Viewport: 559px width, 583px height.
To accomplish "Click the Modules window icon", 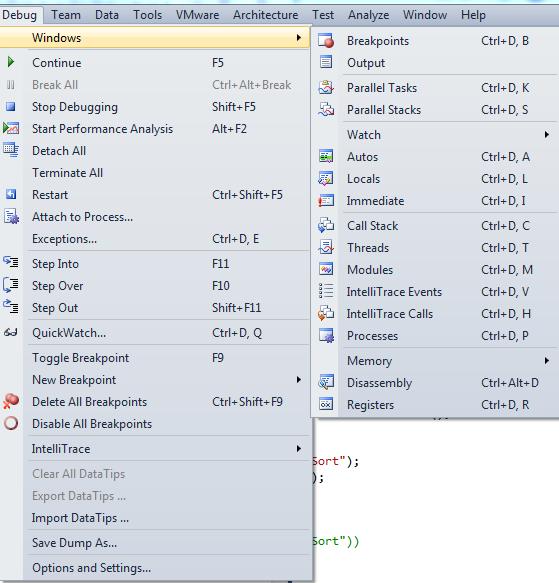I will click(326, 269).
